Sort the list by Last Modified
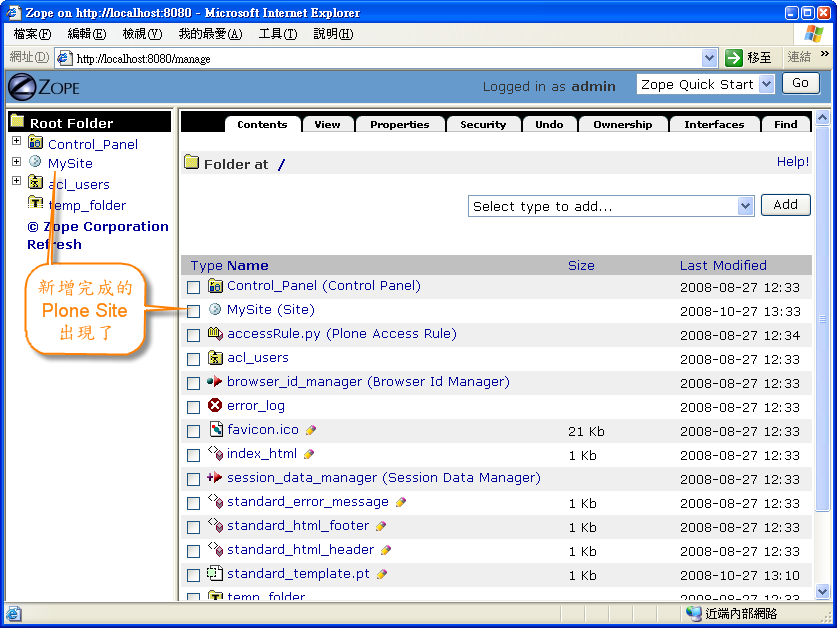 [x=723, y=265]
